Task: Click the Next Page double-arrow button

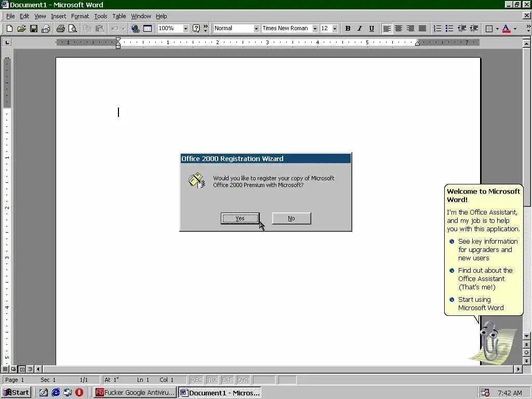Action: (526, 361)
